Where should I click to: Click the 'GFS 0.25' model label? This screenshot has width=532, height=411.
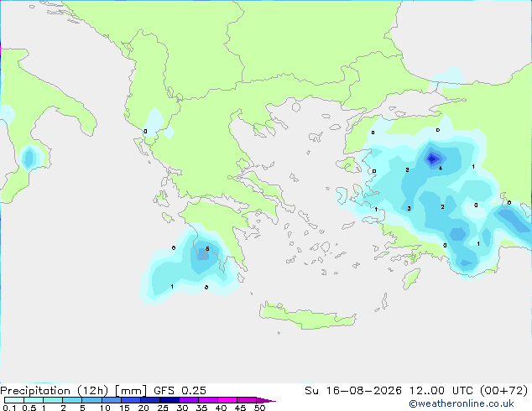click(x=180, y=391)
